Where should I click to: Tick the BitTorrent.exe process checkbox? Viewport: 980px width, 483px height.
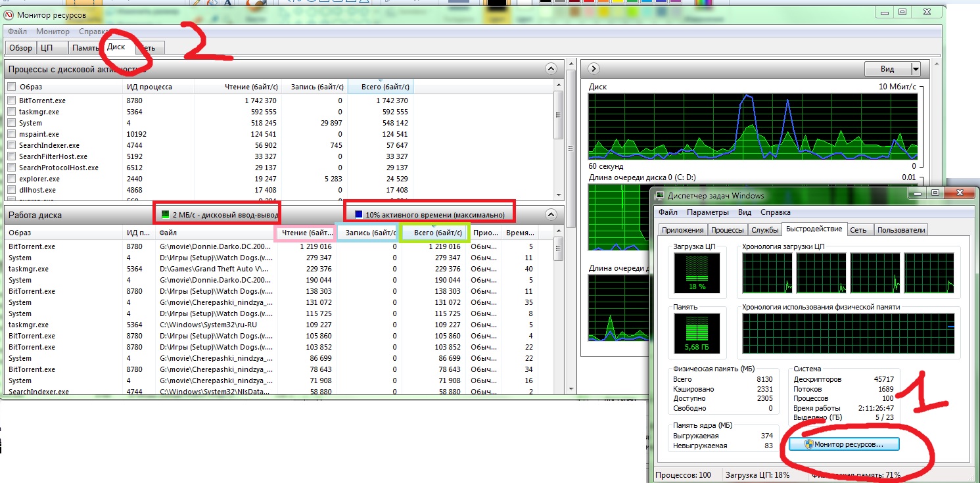click(x=11, y=101)
